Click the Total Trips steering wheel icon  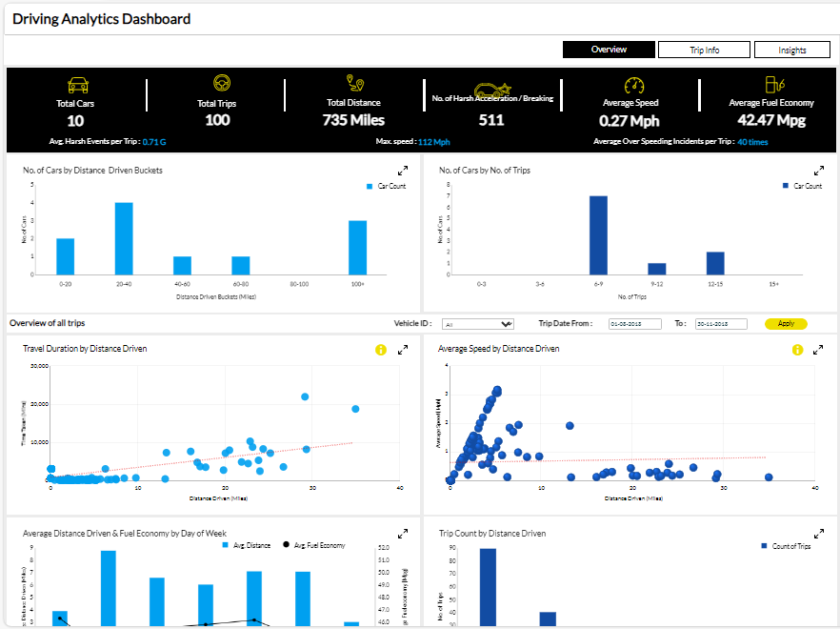click(x=222, y=83)
